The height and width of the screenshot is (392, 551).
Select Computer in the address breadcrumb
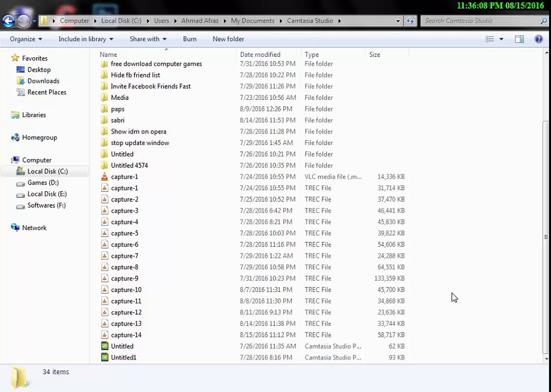point(74,21)
